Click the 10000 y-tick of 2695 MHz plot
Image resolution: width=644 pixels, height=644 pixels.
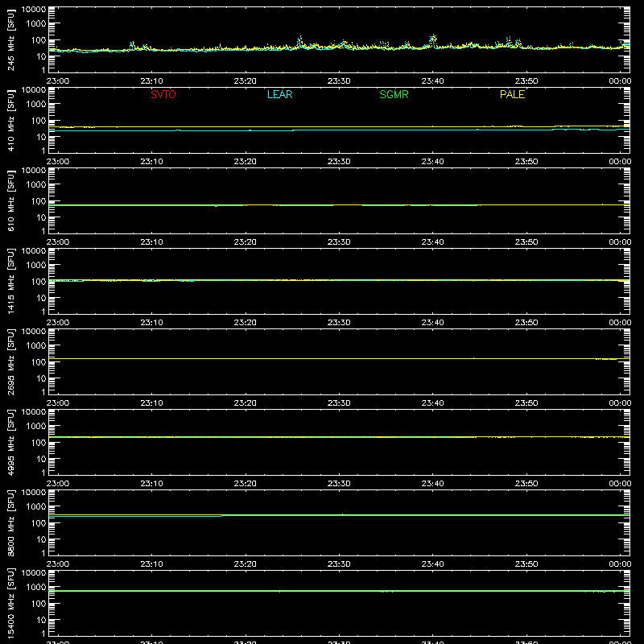[34, 332]
